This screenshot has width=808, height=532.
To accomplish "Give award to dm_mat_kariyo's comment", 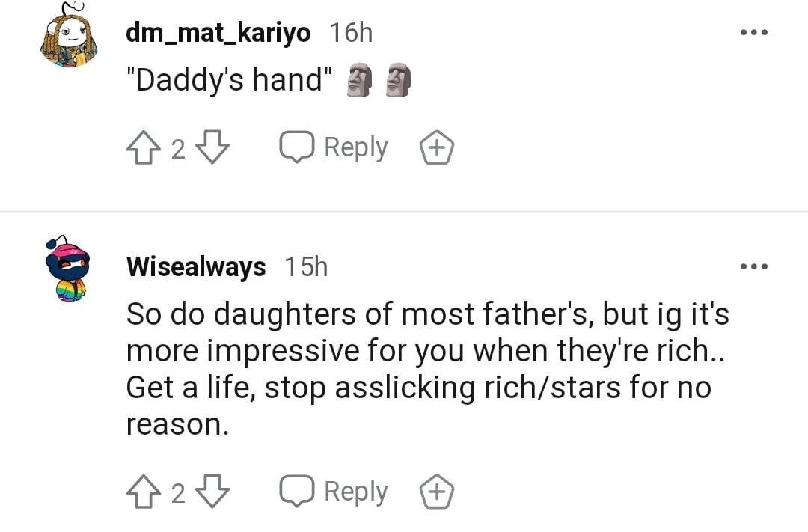I will coord(436,148).
